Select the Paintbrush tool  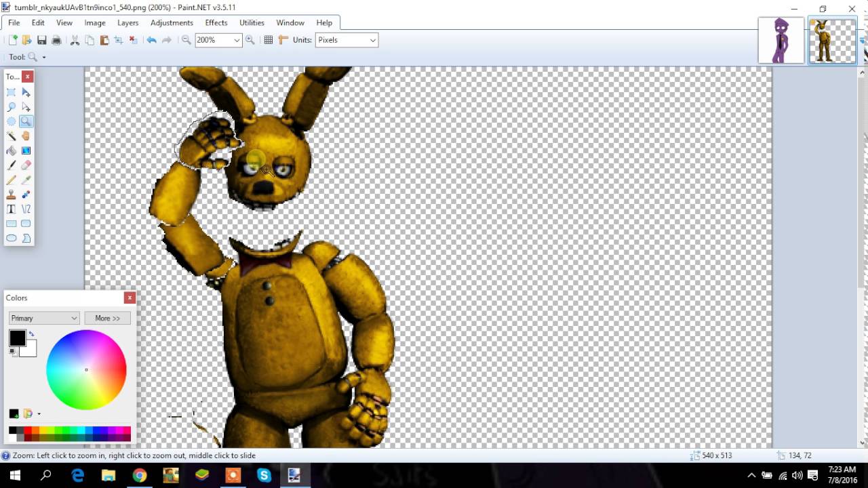point(12,165)
